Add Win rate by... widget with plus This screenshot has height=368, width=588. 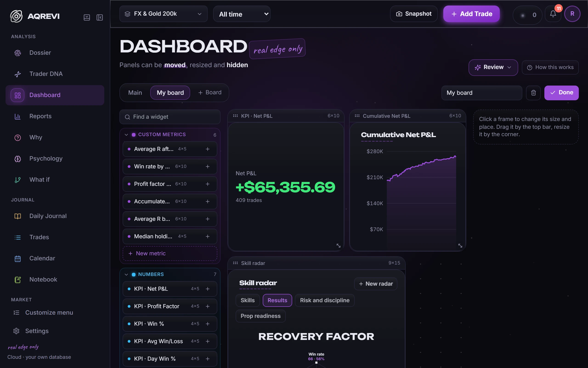pyautogui.click(x=207, y=167)
